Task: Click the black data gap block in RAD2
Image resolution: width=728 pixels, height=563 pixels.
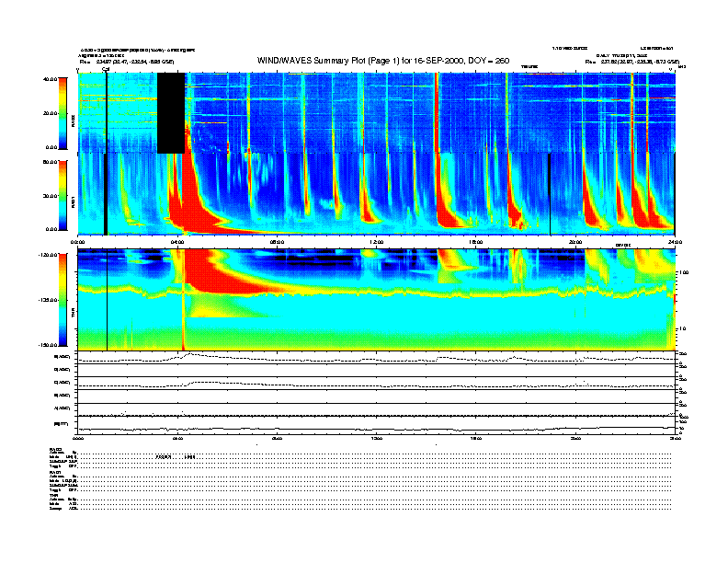Action: [x=171, y=113]
